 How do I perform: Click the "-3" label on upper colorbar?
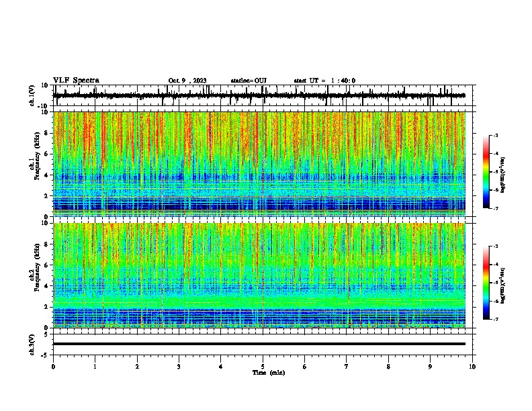pos(495,135)
